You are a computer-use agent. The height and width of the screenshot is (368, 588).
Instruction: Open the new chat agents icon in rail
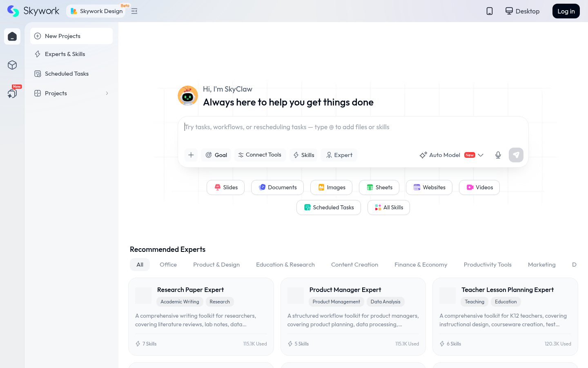coord(12,93)
